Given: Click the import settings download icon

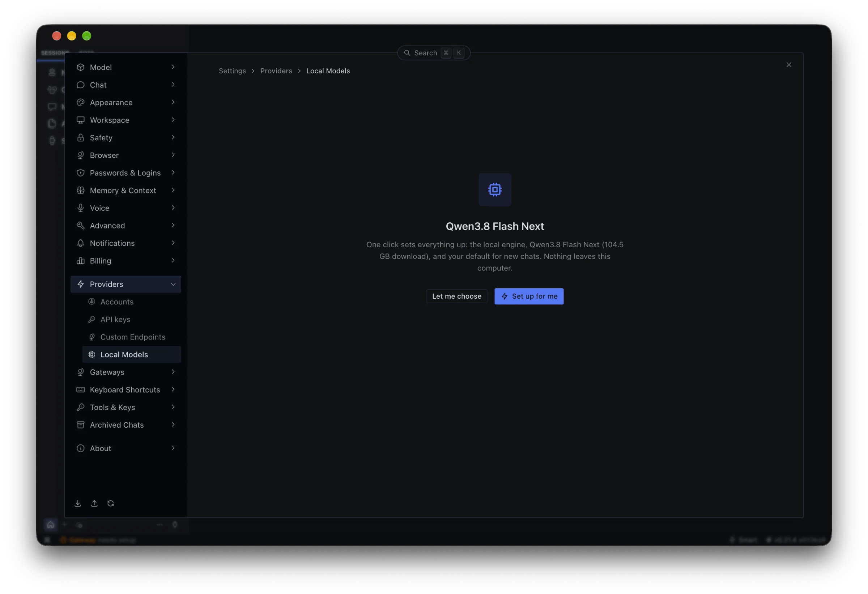Looking at the screenshot, I should point(78,504).
